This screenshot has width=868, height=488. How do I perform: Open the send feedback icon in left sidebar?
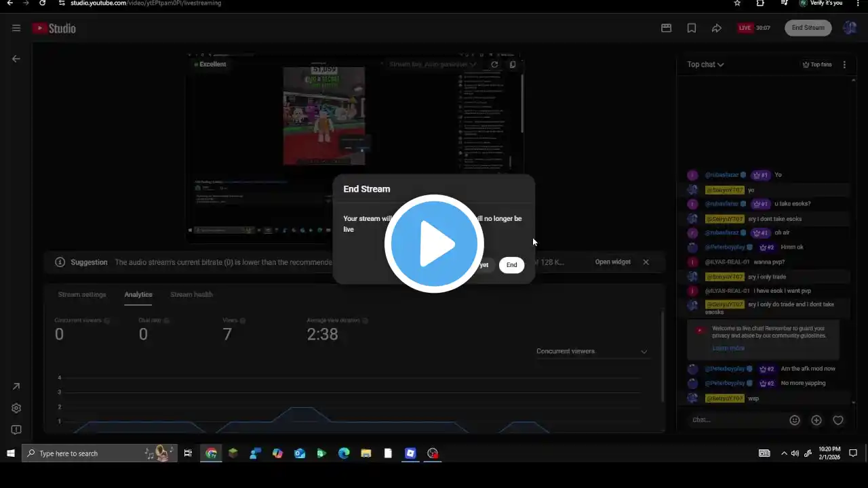click(x=16, y=430)
